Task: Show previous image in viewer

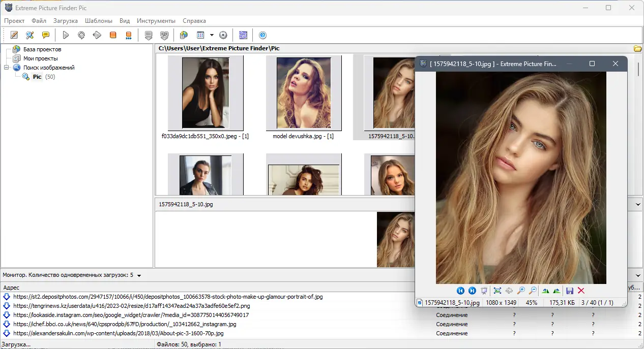Action: tap(460, 291)
